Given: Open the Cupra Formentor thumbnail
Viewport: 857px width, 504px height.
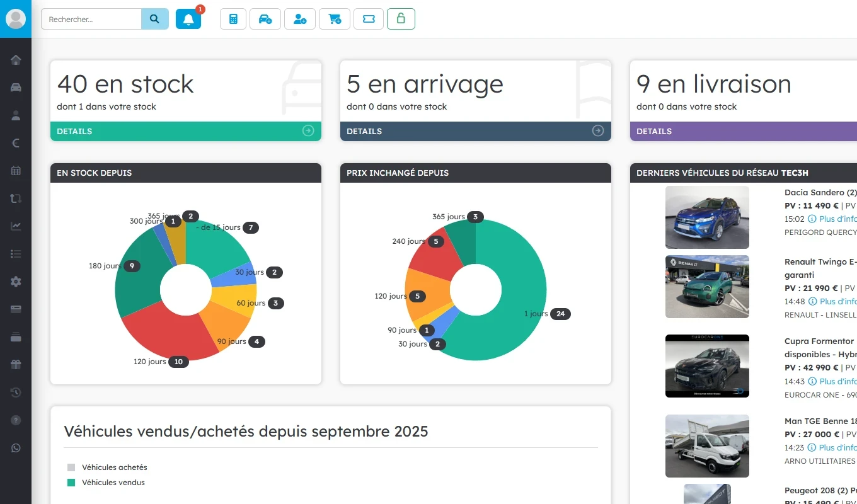Looking at the screenshot, I should click(707, 366).
